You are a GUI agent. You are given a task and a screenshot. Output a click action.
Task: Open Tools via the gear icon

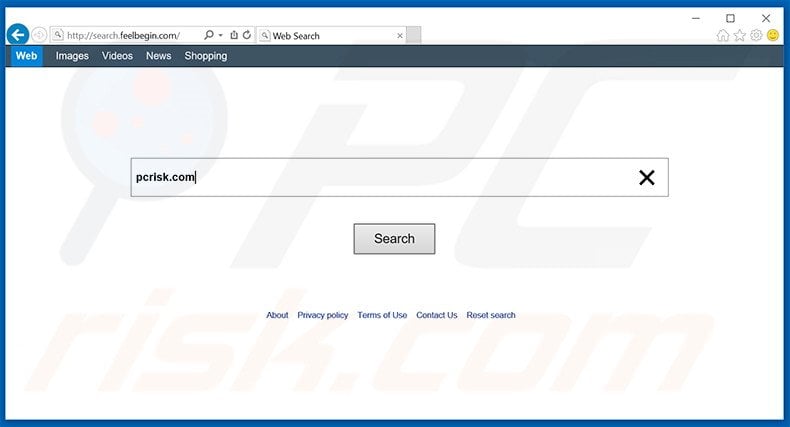click(x=756, y=35)
